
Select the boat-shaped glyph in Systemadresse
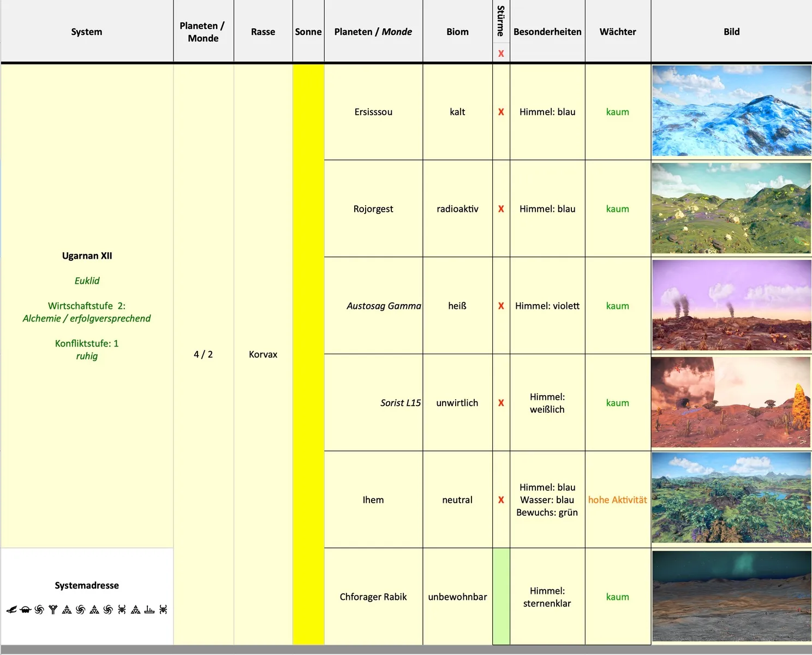pos(149,610)
